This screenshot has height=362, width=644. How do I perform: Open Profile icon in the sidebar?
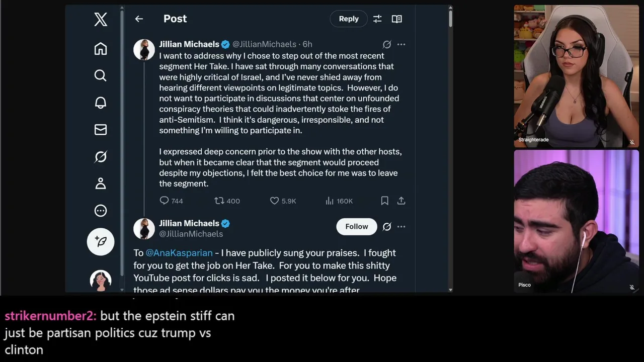click(x=101, y=184)
